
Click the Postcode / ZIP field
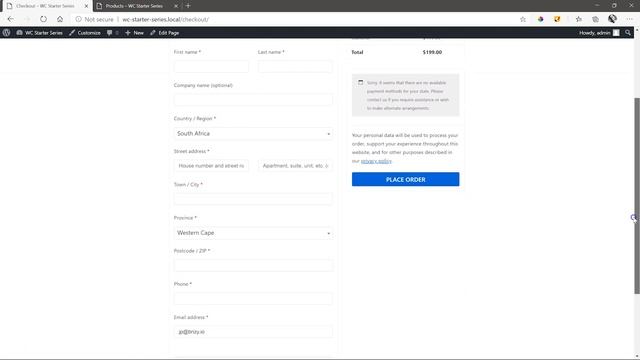click(x=253, y=265)
